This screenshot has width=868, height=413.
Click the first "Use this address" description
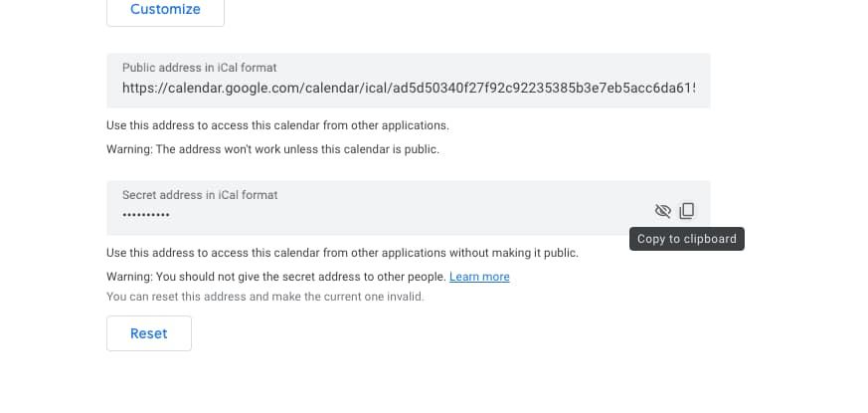(x=277, y=125)
